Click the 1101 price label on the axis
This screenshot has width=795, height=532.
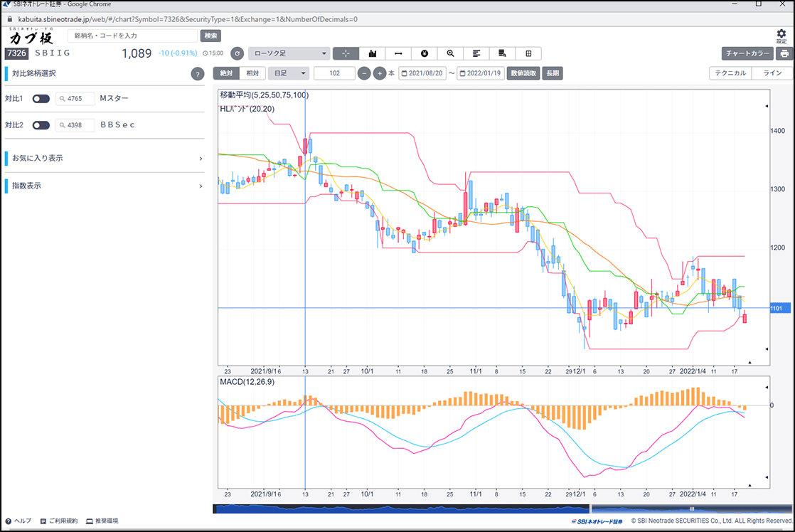[780, 308]
